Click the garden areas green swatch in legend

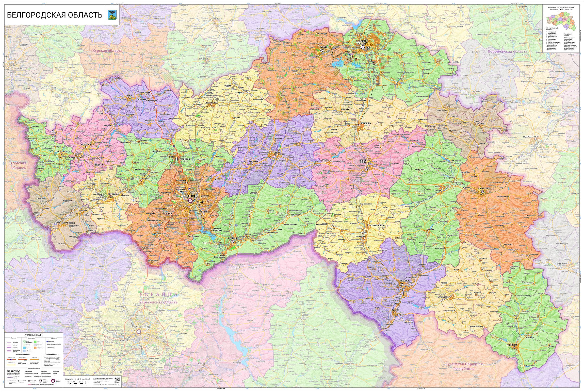pyautogui.click(x=35, y=342)
